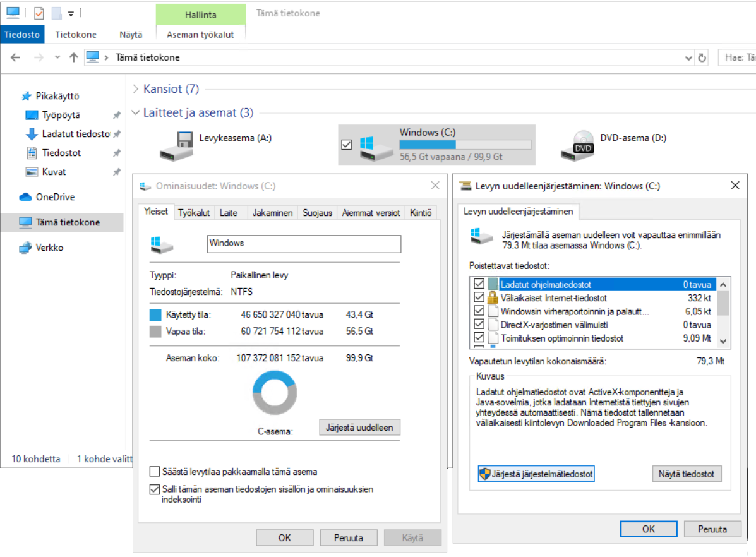
Task: Click the lock icon for Väliaikaiset Internet-tiedostot
Action: 492,297
